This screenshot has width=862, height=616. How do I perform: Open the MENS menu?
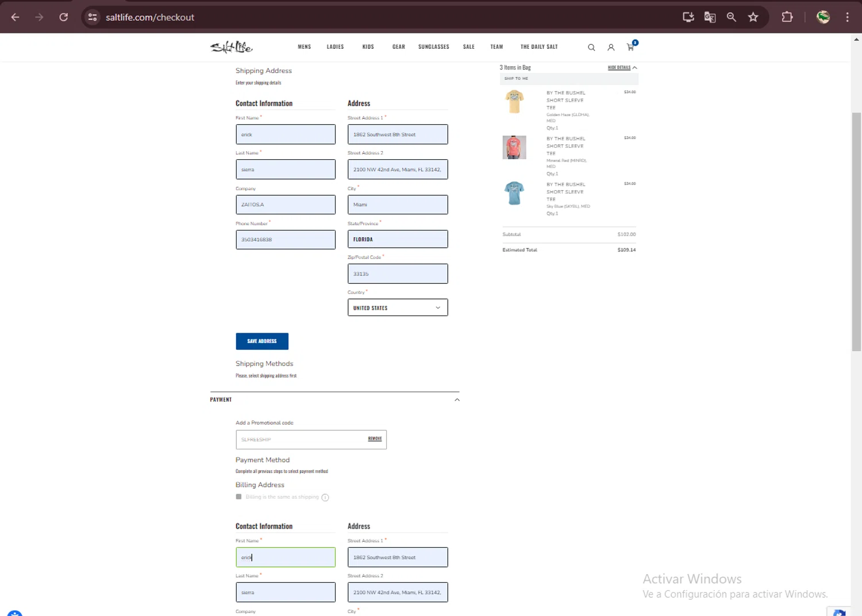[x=305, y=47]
